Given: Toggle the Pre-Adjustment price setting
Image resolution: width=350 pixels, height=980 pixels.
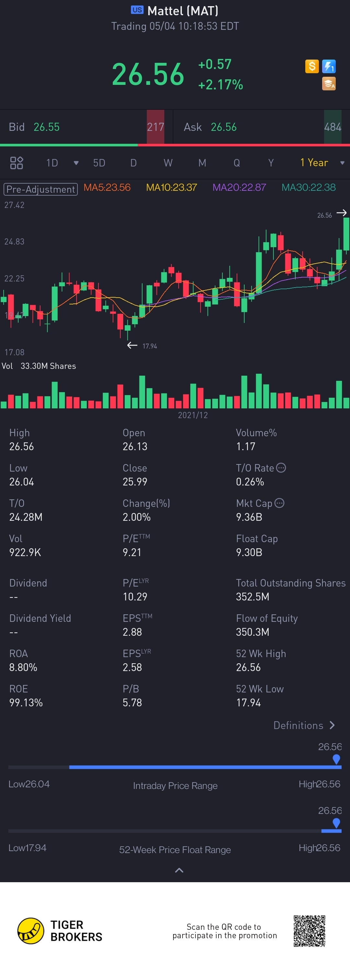Looking at the screenshot, I should pyautogui.click(x=41, y=189).
